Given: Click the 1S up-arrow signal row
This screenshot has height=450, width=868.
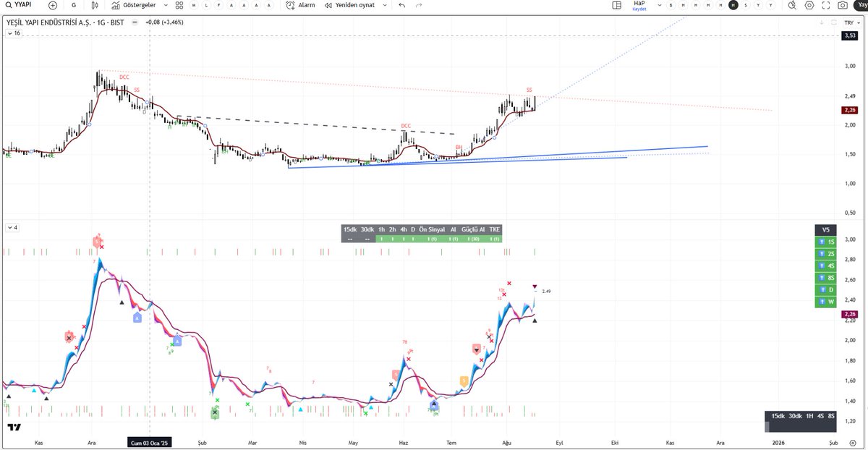Looking at the screenshot, I should (x=825, y=242).
